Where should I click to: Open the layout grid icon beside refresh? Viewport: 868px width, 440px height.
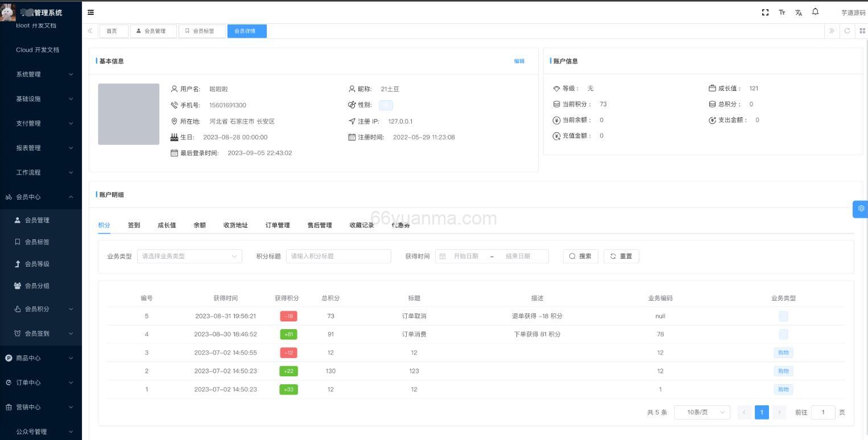click(862, 31)
